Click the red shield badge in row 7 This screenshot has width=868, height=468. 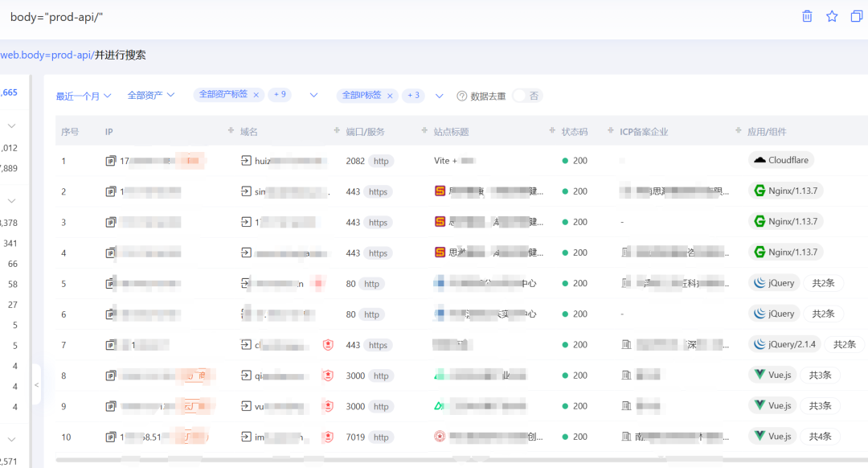328,344
